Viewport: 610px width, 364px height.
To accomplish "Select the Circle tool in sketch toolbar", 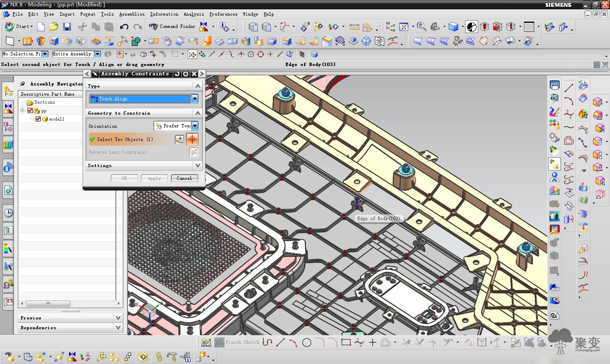I will click(307, 342).
